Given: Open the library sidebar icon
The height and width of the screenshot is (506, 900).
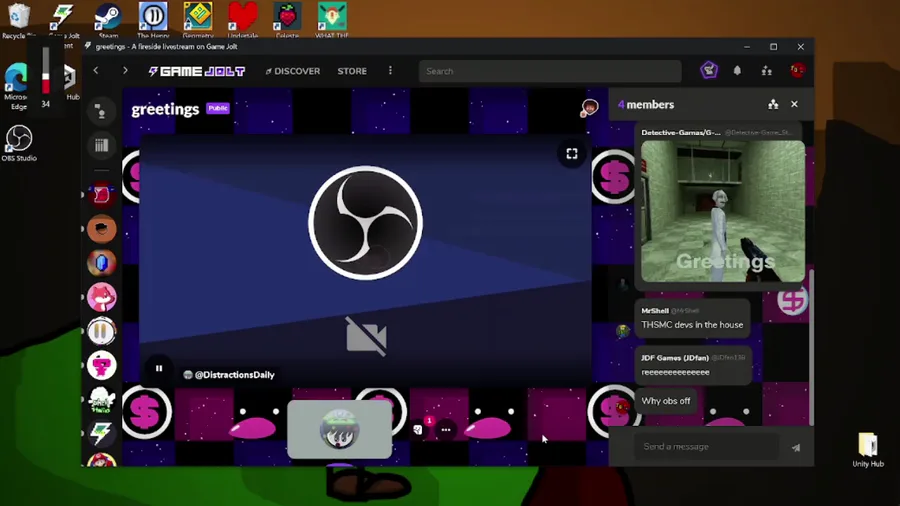Looking at the screenshot, I should click(102, 145).
